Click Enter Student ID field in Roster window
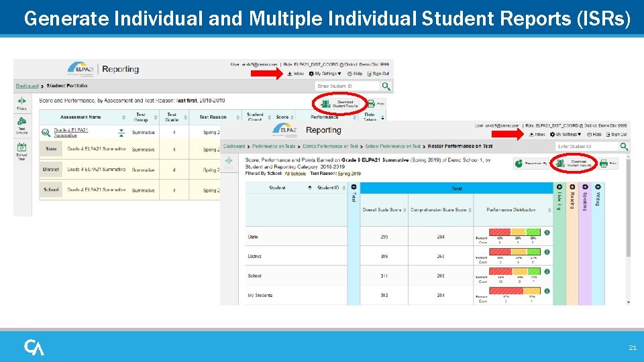The height and width of the screenshot is (362, 644). pos(587,147)
